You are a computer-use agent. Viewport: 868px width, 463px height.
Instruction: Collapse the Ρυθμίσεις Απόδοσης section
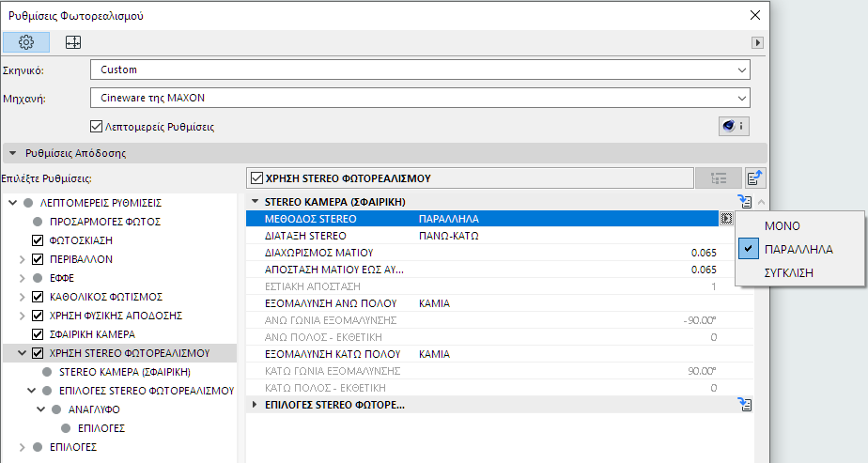(x=13, y=153)
